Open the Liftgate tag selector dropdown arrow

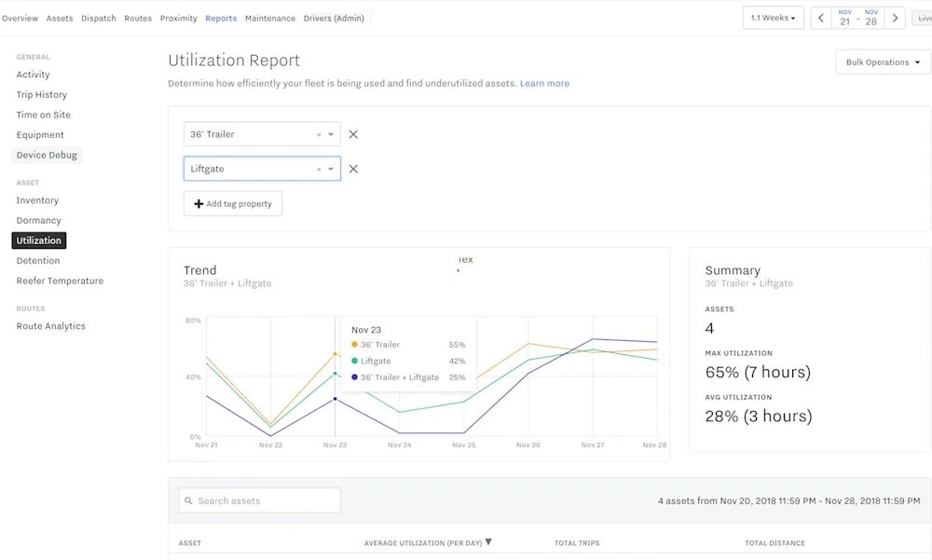pos(330,168)
